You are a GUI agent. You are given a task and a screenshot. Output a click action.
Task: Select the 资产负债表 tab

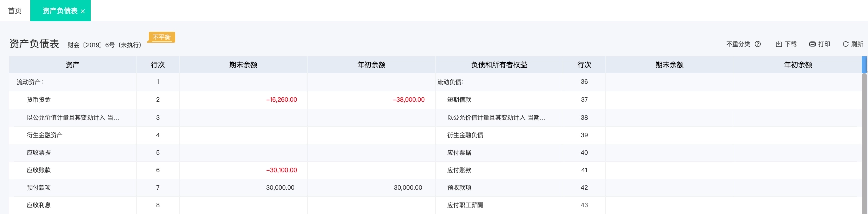pyautogui.click(x=60, y=11)
